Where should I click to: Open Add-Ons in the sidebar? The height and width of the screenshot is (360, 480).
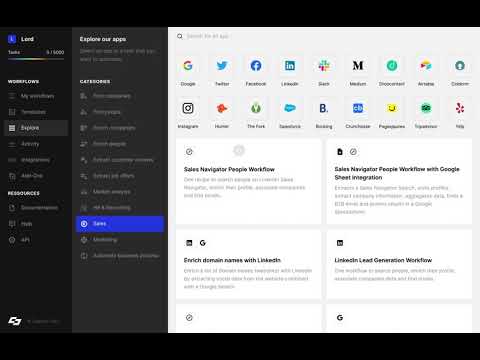pyautogui.click(x=36, y=176)
